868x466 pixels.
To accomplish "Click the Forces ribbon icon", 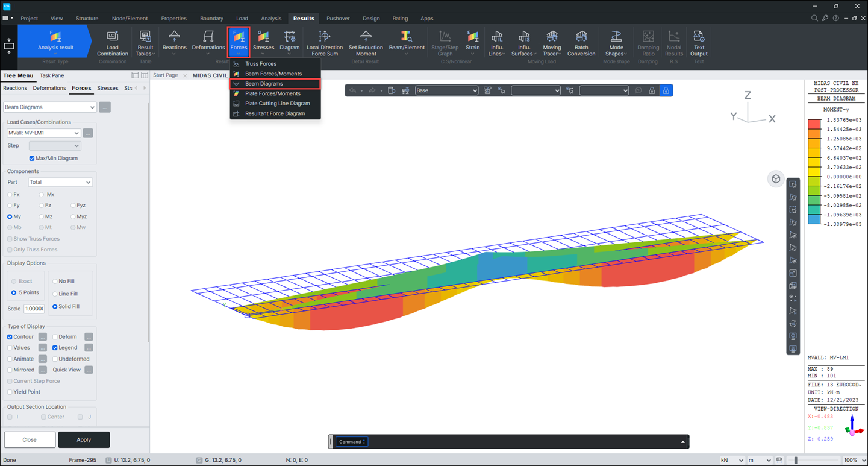I will coord(239,41).
